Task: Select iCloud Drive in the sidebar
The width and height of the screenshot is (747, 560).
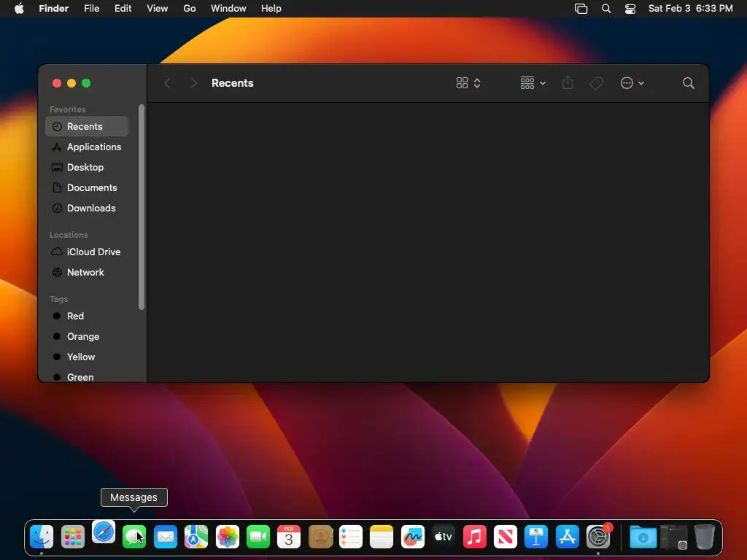Action: point(87,252)
